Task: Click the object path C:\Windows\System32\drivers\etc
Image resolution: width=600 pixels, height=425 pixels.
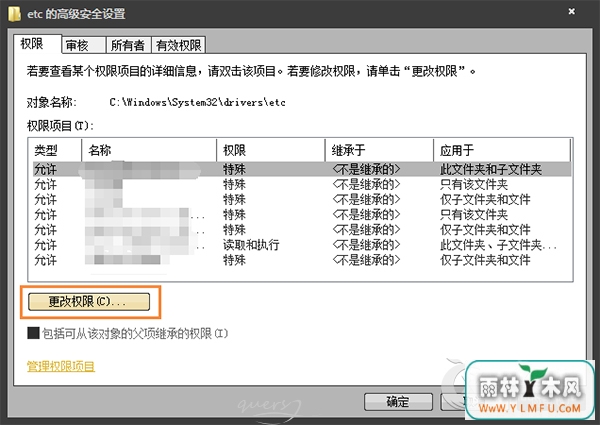Action: tap(197, 102)
